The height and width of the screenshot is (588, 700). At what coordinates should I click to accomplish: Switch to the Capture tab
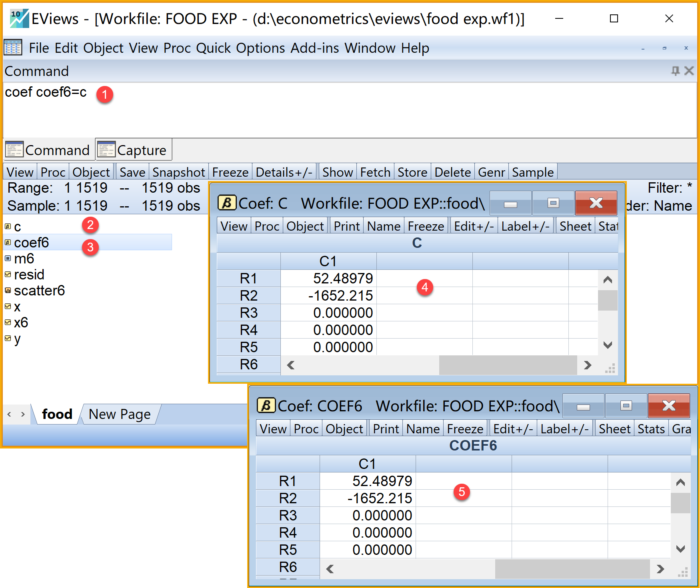click(134, 150)
